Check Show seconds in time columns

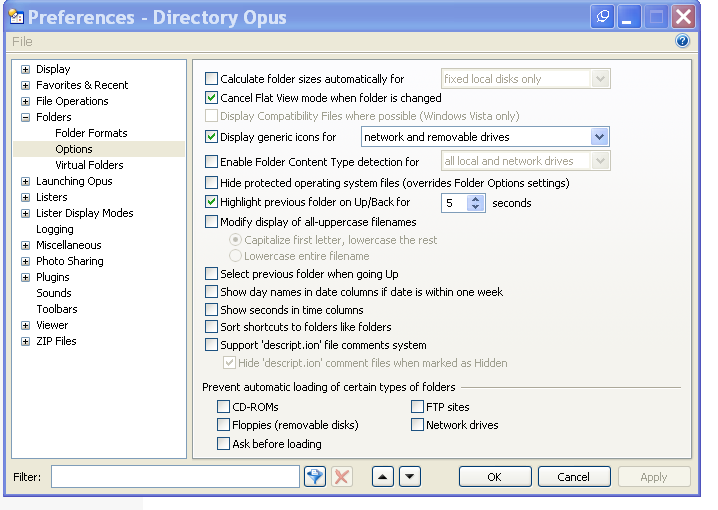pos(211,309)
